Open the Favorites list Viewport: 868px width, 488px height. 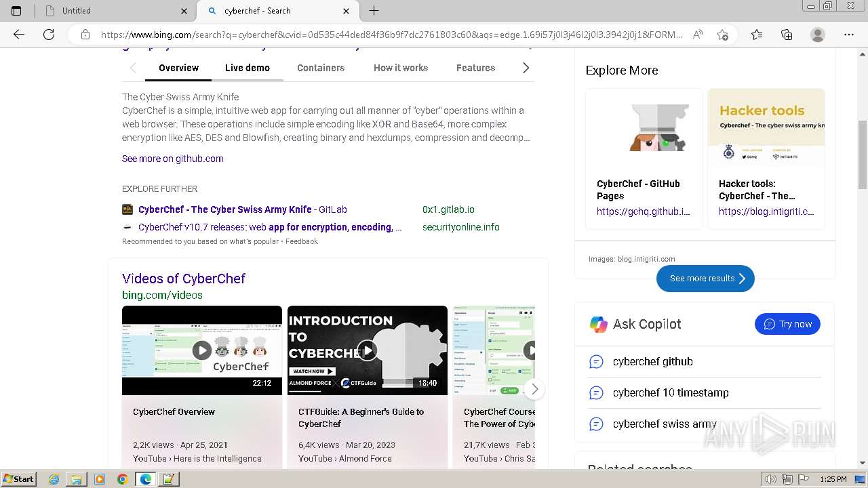pos(757,35)
